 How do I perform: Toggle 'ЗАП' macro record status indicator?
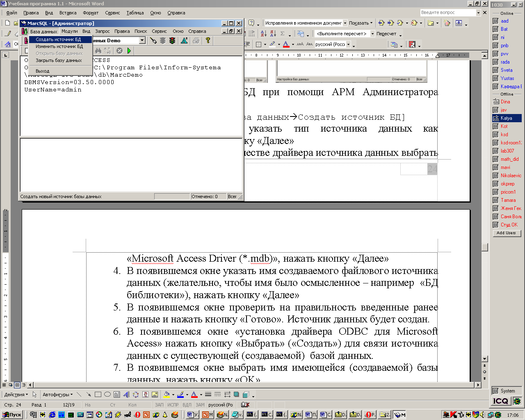(159, 405)
